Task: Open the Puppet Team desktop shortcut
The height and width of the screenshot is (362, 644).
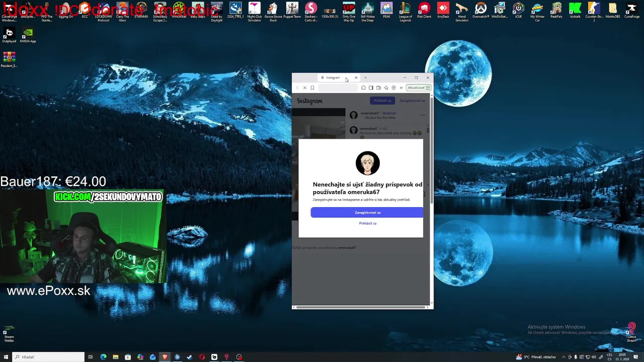Action: [x=292, y=11]
